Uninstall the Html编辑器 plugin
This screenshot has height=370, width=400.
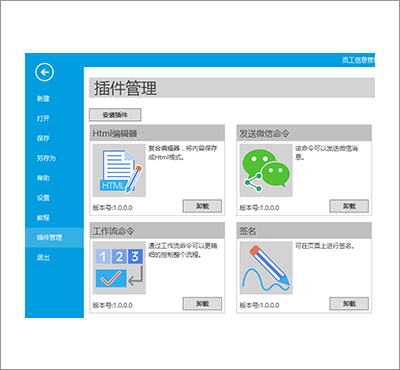click(202, 206)
